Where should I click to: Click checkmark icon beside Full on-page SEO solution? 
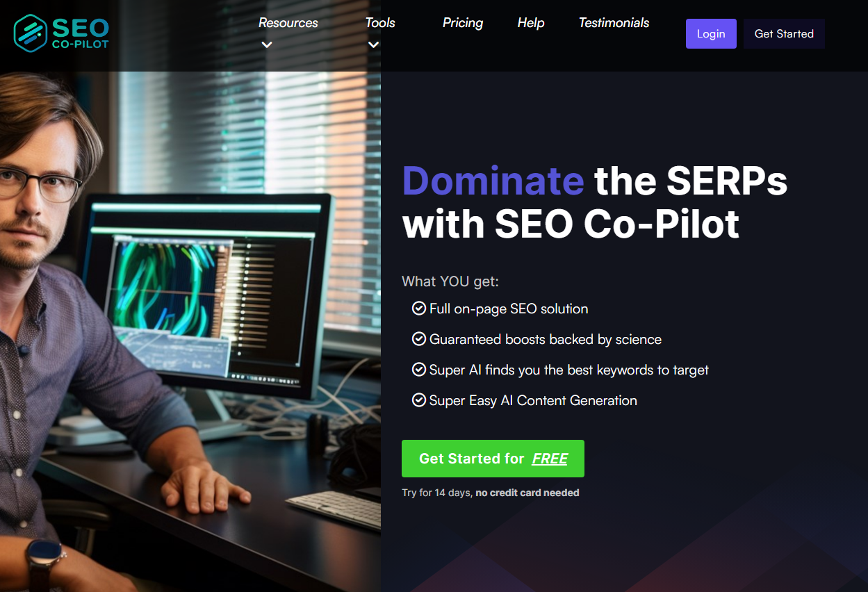pos(419,308)
